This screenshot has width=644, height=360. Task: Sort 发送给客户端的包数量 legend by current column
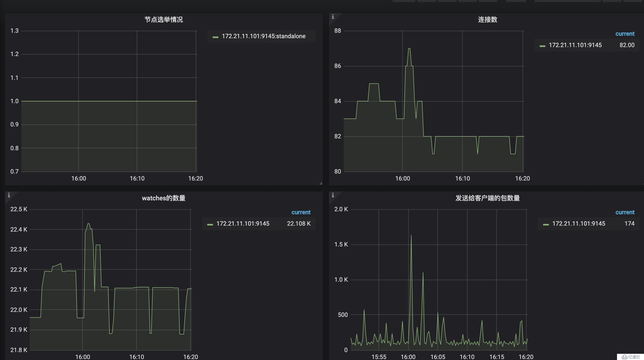625,212
